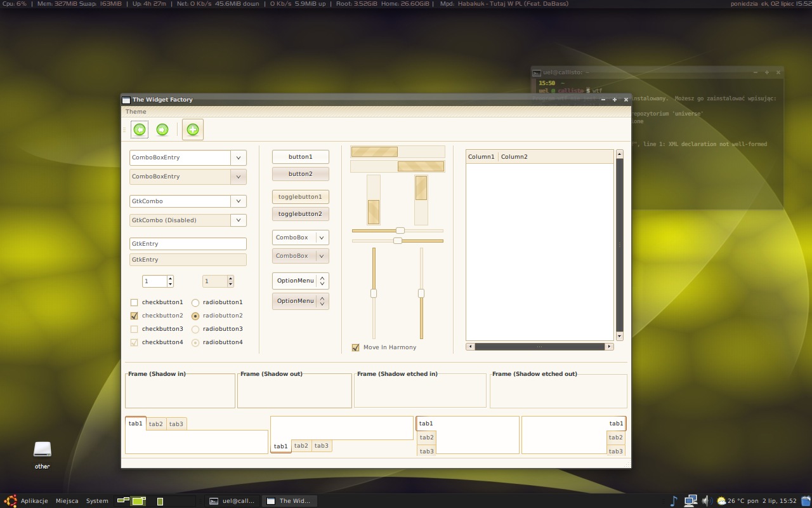Click the tree view horizontal scrollbar right arrow
Image resolution: width=812 pixels, height=508 pixels.
click(609, 347)
